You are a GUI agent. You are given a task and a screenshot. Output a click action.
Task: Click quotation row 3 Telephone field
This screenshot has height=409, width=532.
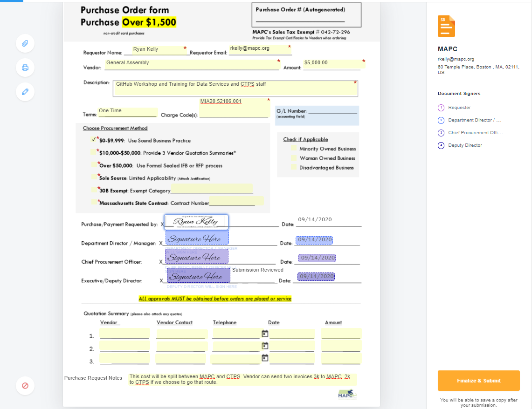(235, 359)
